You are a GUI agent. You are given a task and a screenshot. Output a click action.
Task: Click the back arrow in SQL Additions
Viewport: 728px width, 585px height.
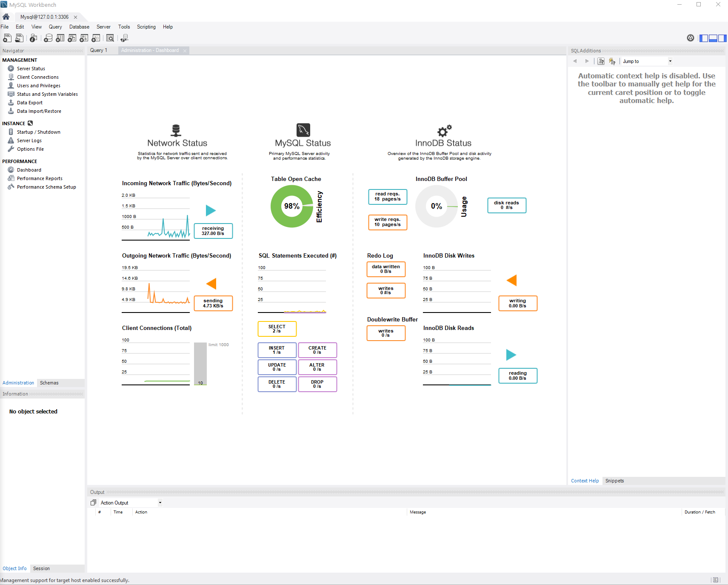575,61
